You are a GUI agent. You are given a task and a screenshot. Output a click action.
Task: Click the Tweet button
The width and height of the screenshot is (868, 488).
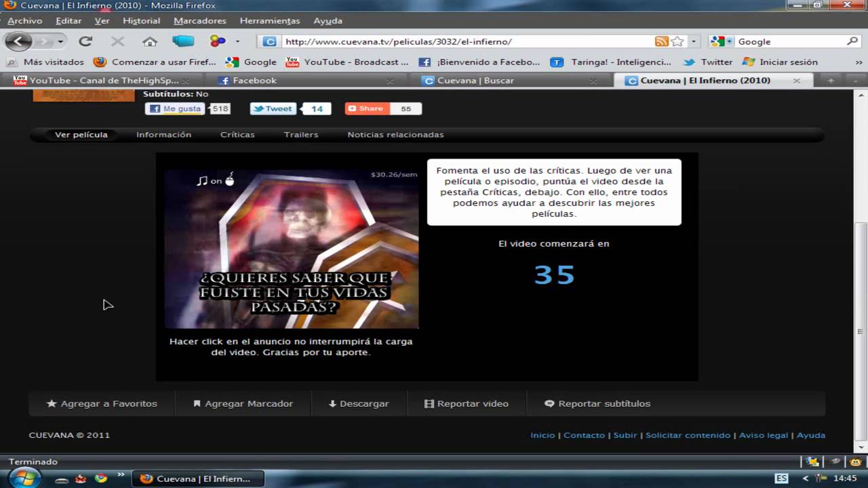click(x=273, y=108)
